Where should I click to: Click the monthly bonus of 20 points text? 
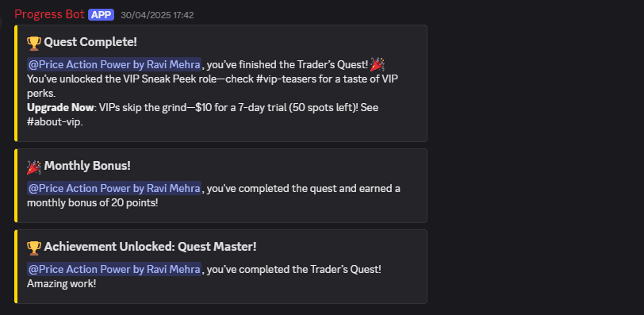(93, 203)
